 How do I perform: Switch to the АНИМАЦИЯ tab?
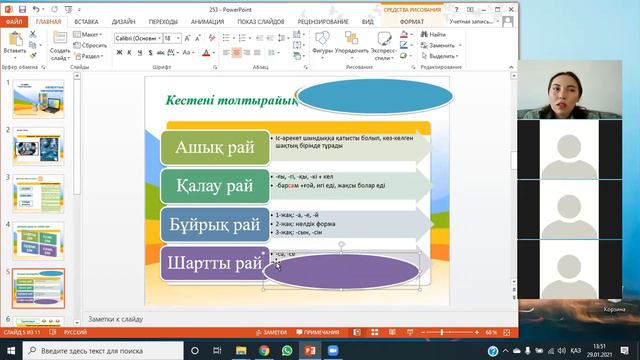point(207,22)
